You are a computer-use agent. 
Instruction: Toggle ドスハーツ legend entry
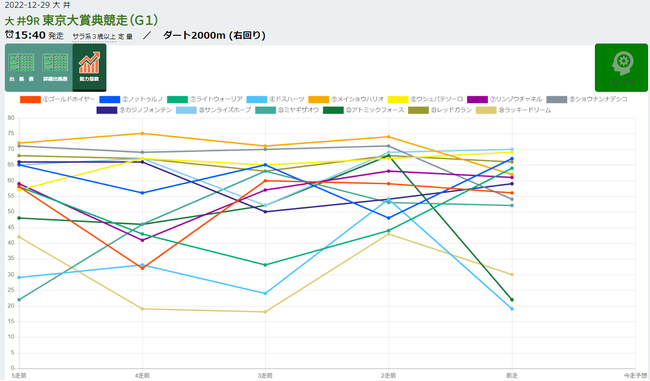click(275, 99)
